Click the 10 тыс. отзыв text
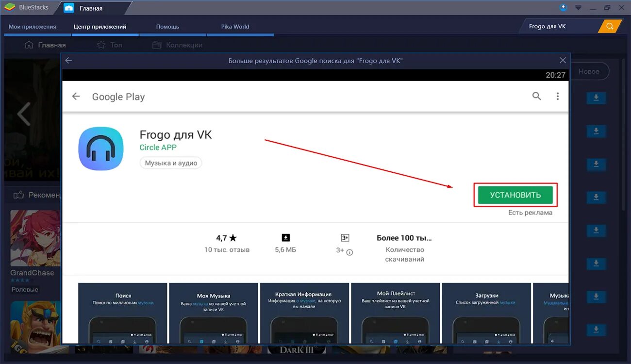This screenshot has width=631, height=364. tap(227, 250)
